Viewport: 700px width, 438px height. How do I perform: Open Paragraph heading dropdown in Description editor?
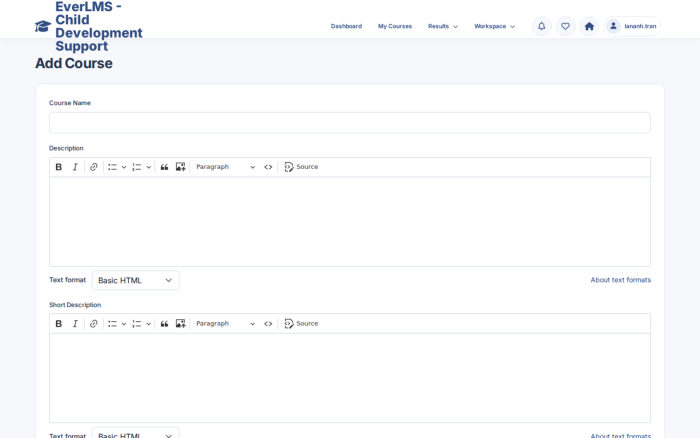click(225, 167)
